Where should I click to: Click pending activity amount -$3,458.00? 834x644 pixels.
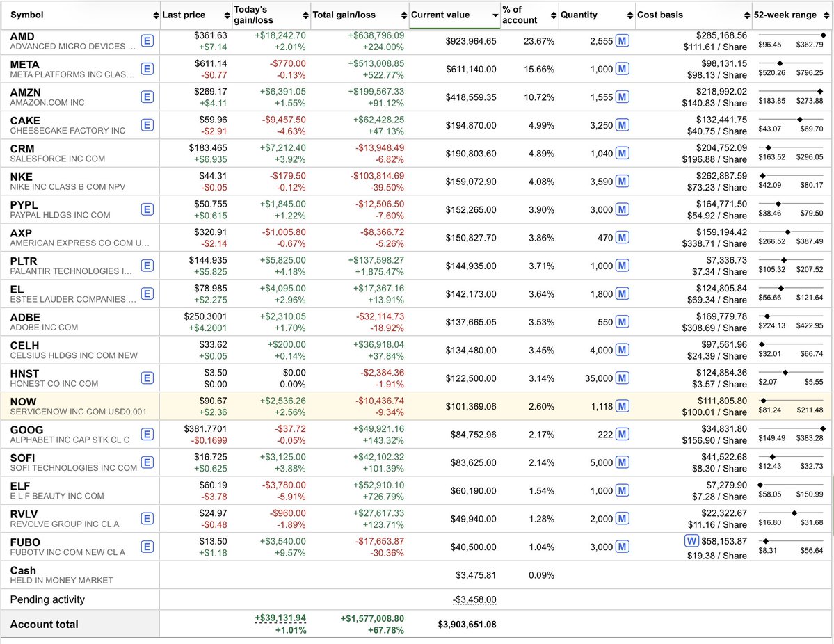(474, 599)
